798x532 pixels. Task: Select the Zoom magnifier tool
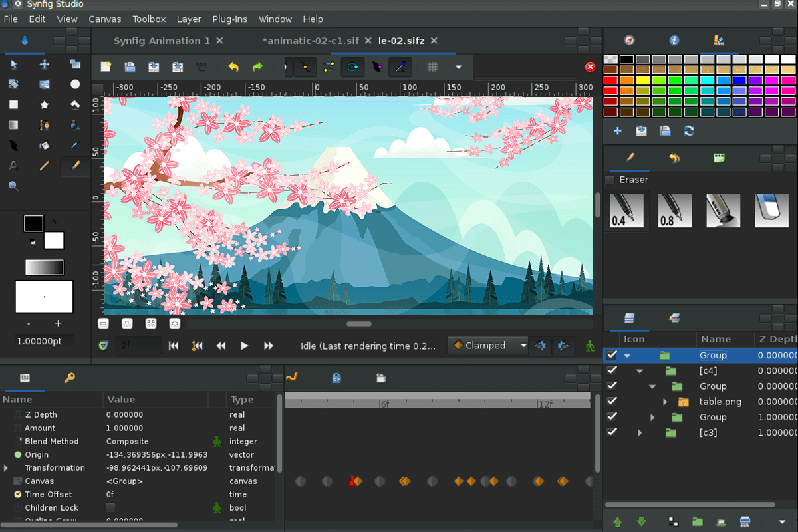pyautogui.click(x=14, y=185)
